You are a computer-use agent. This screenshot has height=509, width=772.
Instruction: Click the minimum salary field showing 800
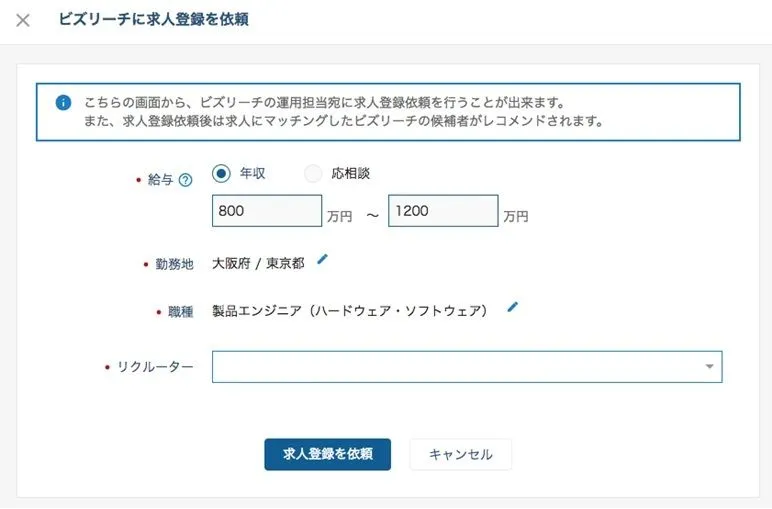(266, 211)
